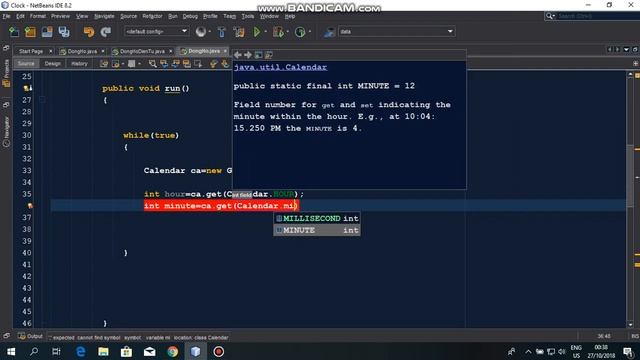Select MILLISECOND in the completion list
Image resolution: width=640 pixels, height=360 pixels.
click(317, 218)
